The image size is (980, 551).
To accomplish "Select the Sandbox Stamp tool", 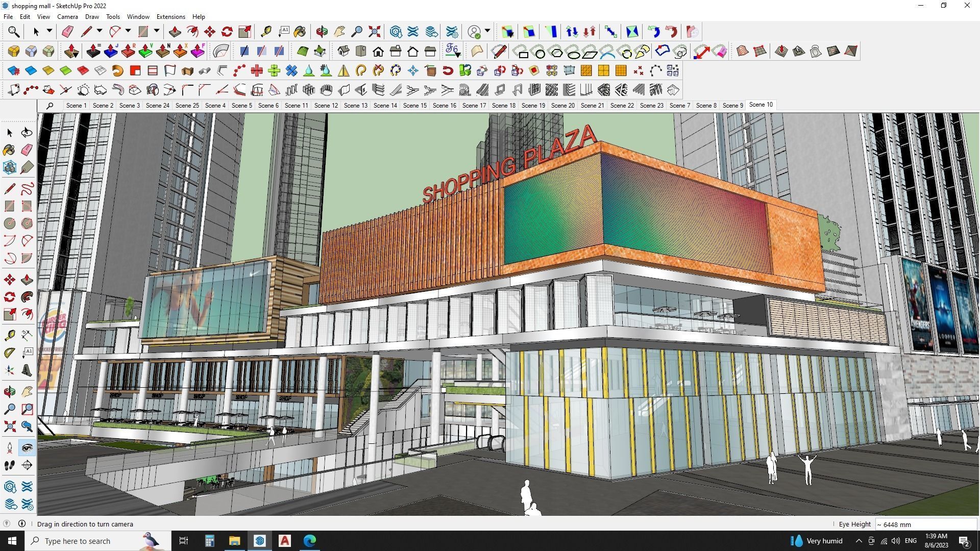I will [x=799, y=51].
